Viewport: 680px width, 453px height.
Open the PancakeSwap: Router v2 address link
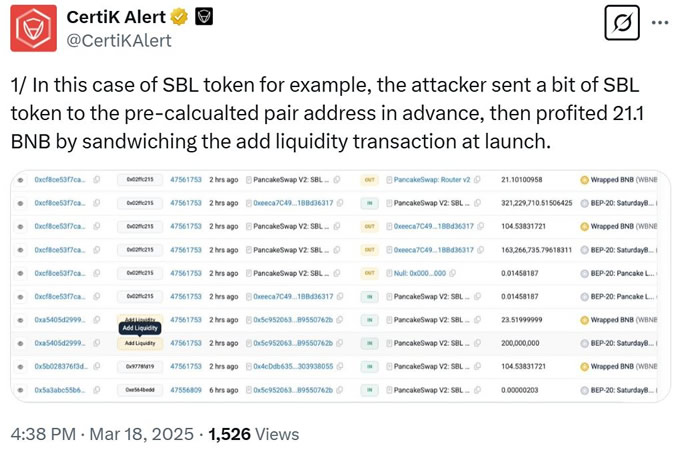coord(432,179)
